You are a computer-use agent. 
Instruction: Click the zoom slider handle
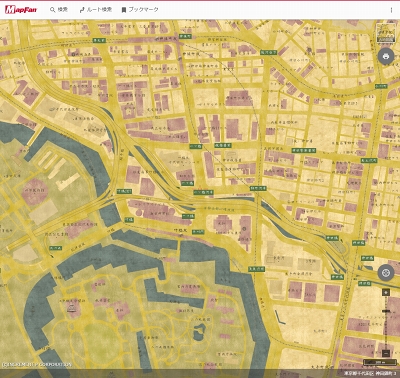point(386,311)
